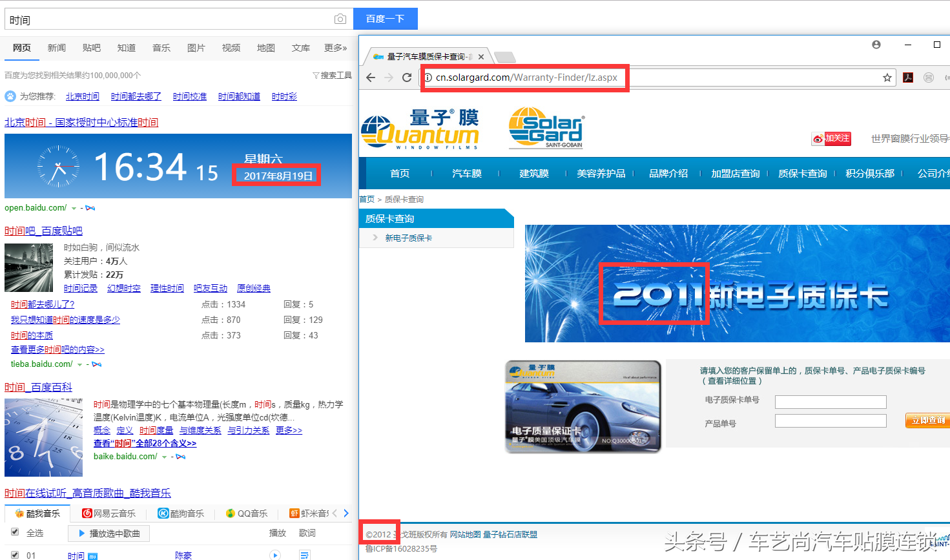Screen dimensions: 950x560
Task: Toggle the 全选 checkbox
Action: [15, 532]
